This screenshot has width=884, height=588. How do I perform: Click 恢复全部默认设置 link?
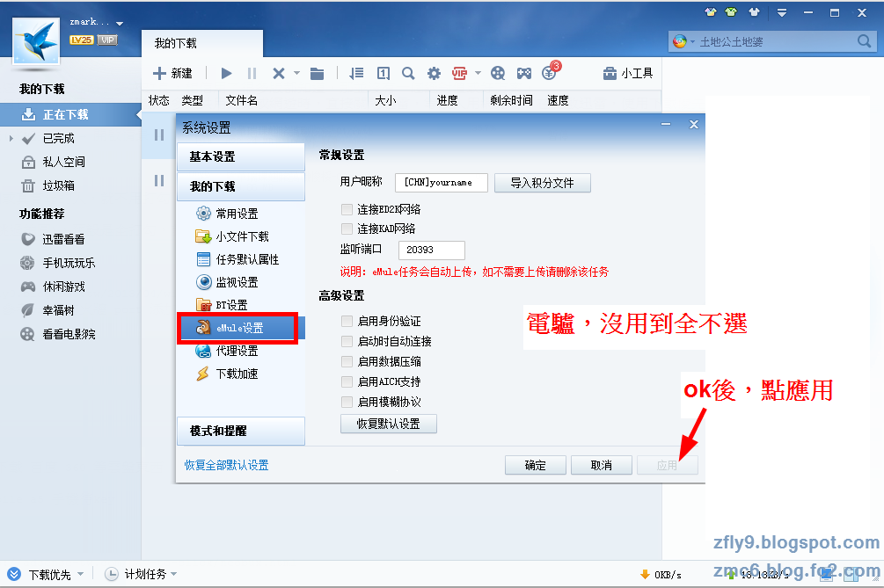[x=226, y=465]
